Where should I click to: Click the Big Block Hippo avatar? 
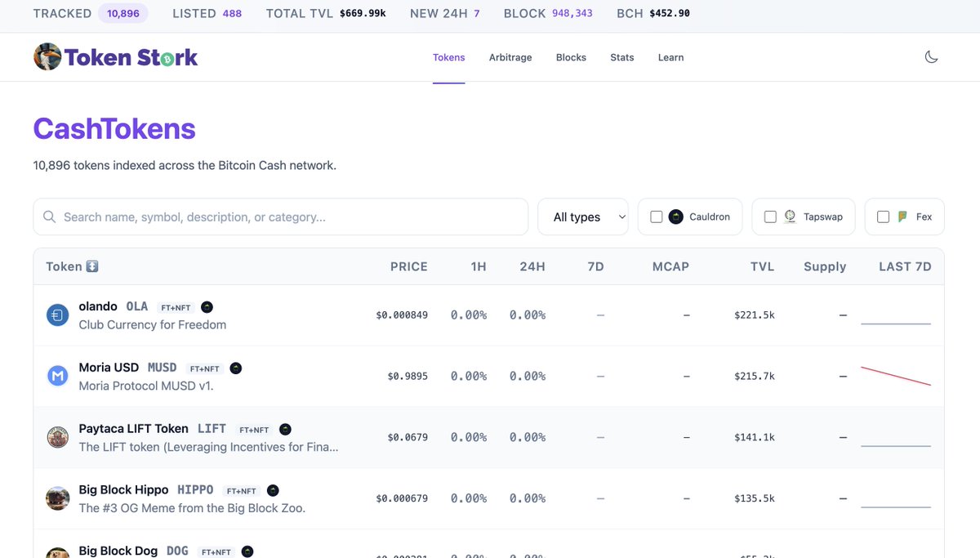coord(57,498)
